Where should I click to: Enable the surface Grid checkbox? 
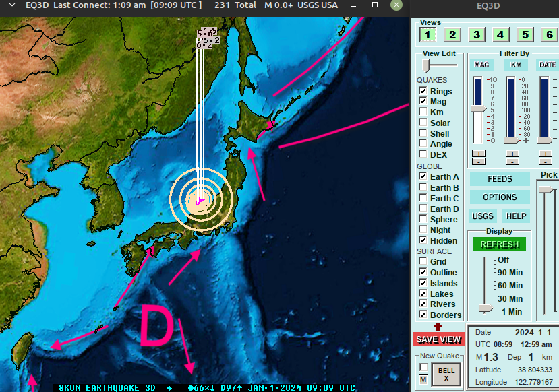423,261
